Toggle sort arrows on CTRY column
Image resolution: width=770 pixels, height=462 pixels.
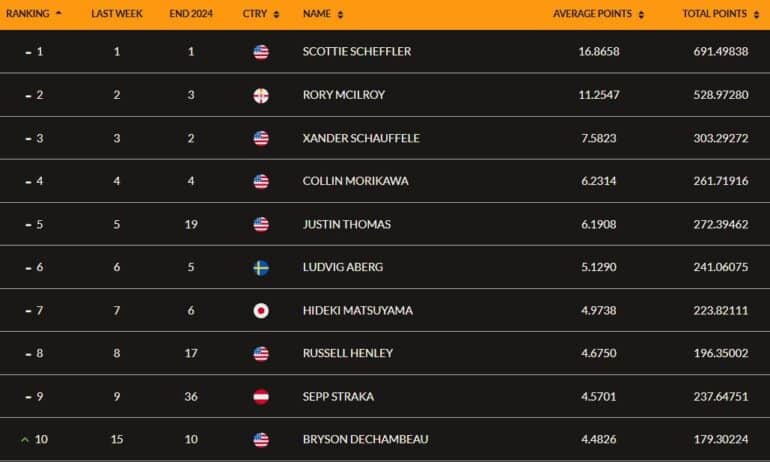(x=276, y=14)
